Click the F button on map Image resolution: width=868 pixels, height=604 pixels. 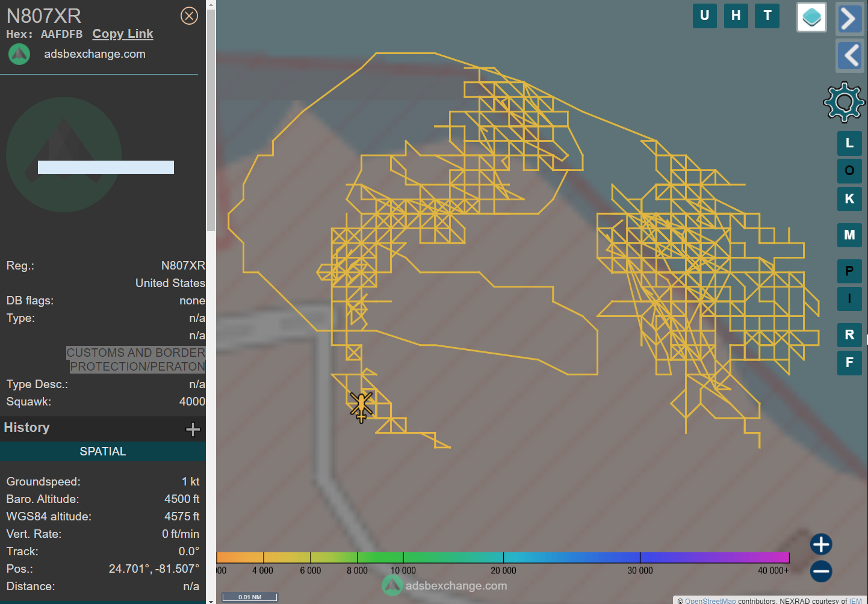click(849, 363)
